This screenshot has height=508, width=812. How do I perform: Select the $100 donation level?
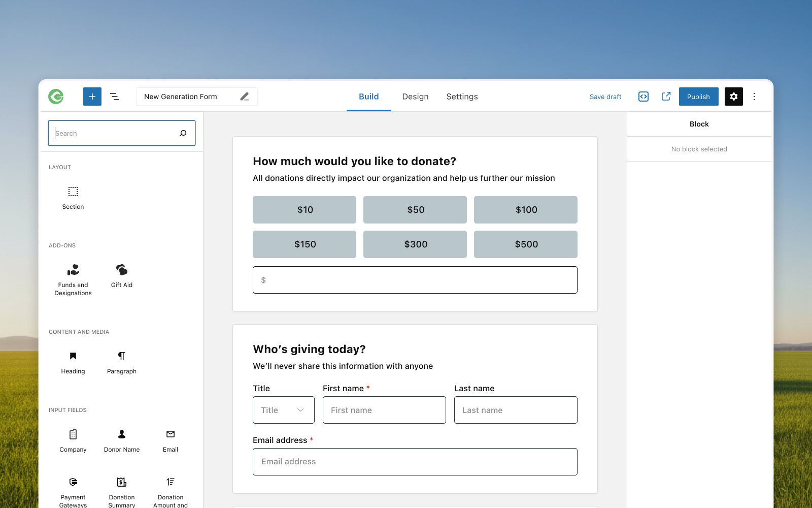[526, 210]
